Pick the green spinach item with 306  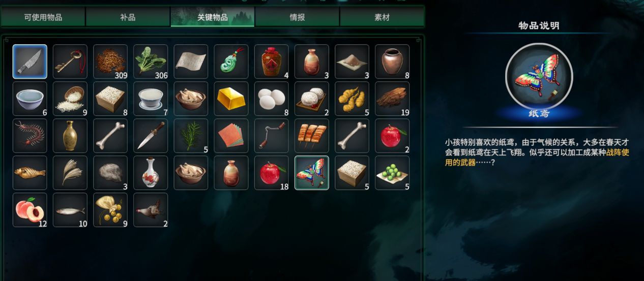tap(151, 61)
